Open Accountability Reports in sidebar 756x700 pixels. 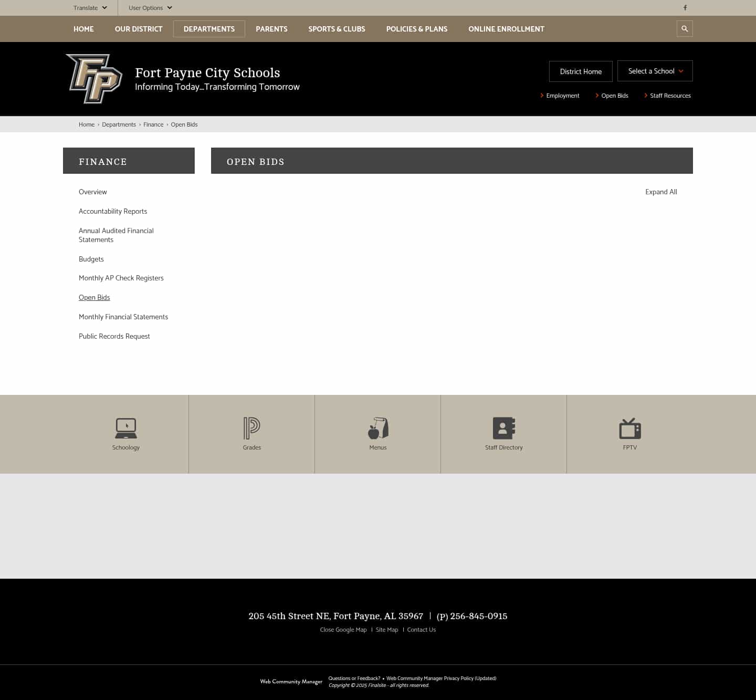[x=113, y=212]
